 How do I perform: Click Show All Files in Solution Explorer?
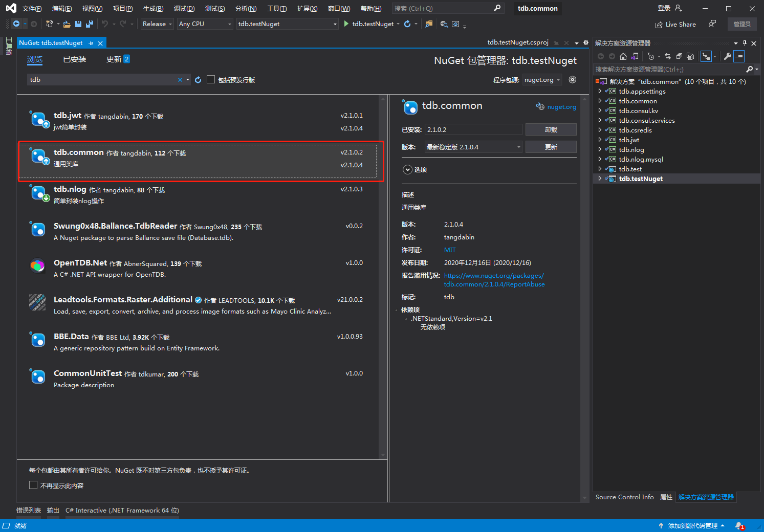(x=690, y=56)
